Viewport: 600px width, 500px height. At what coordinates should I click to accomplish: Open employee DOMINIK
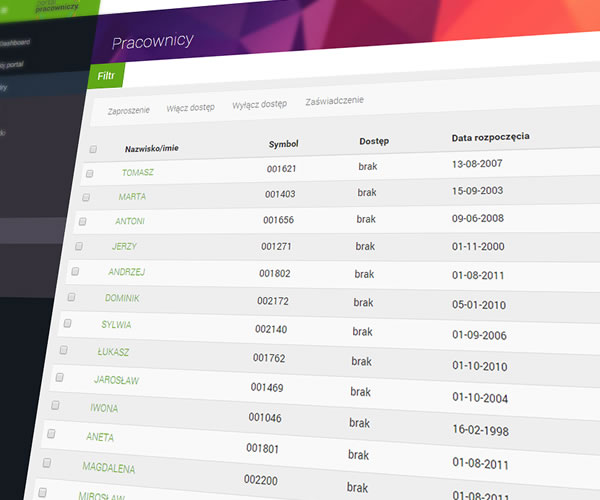(x=122, y=298)
